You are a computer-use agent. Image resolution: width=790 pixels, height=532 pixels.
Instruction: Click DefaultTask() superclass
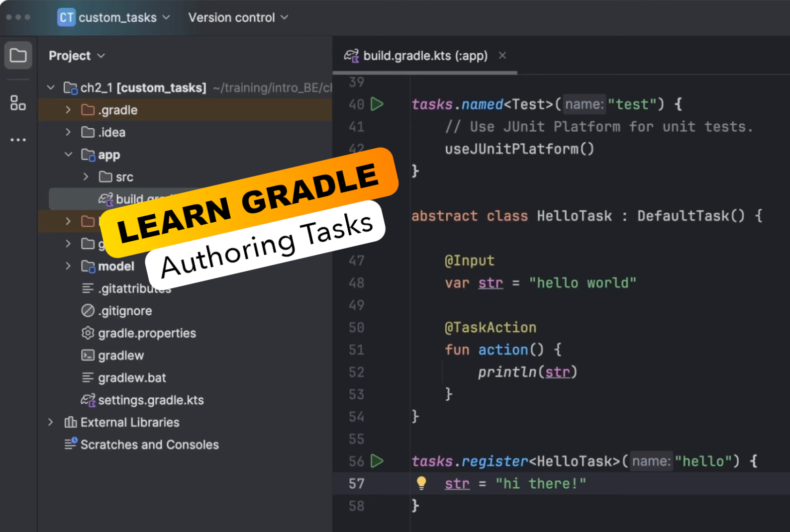[x=691, y=216]
